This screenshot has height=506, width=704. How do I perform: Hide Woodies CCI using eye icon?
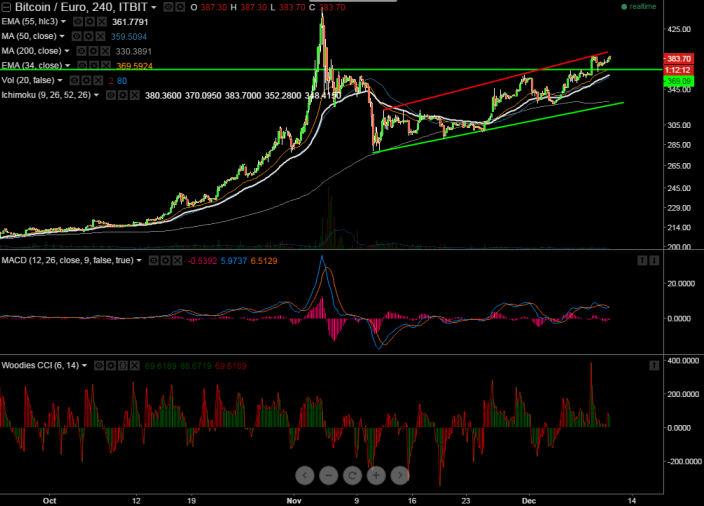point(99,365)
